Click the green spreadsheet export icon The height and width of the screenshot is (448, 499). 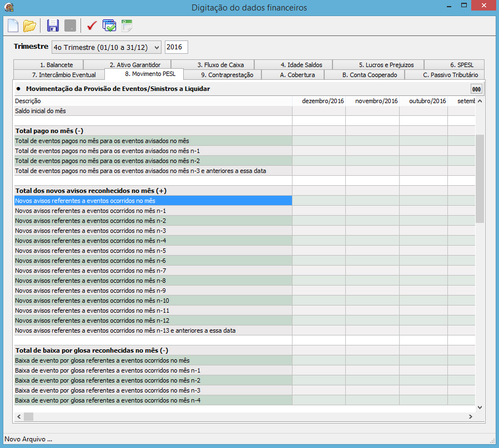pyautogui.click(x=127, y=26)
